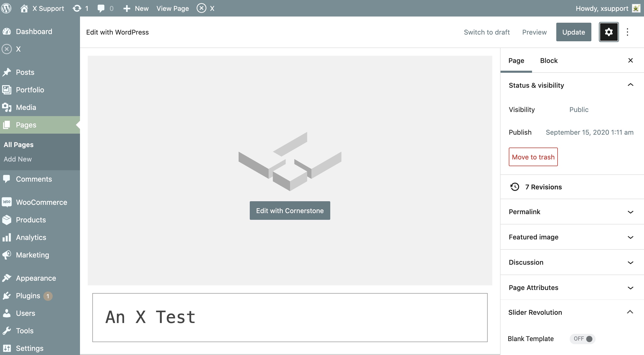Click Edit with Cornerstone button
Viewport: 644px width, 355px height.
click(x=290, y=211)
